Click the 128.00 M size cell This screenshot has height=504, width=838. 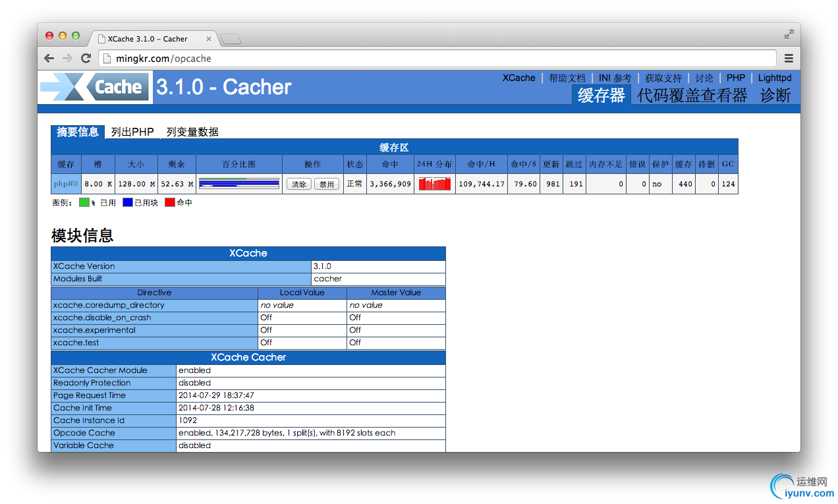click(136, 184)
